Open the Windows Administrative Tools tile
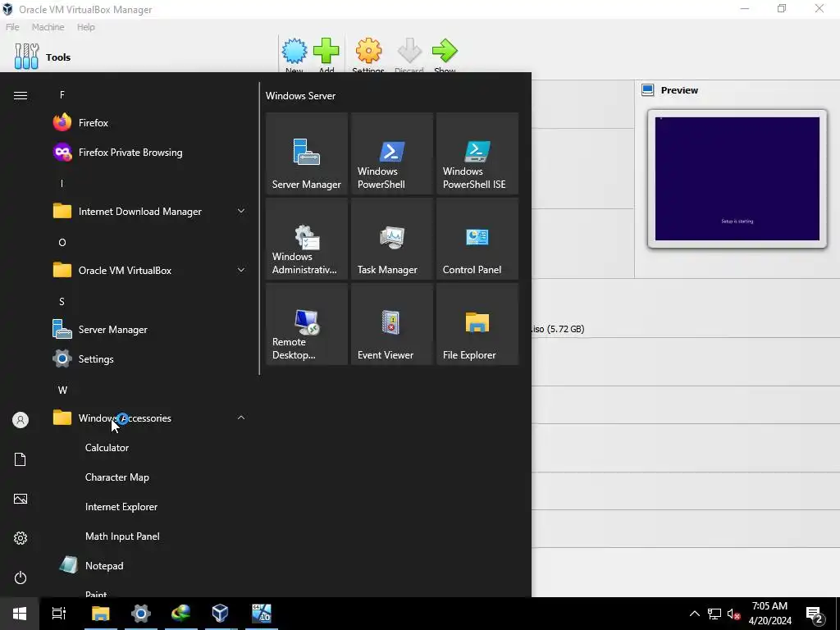840x630 pixels. [307, 239]
